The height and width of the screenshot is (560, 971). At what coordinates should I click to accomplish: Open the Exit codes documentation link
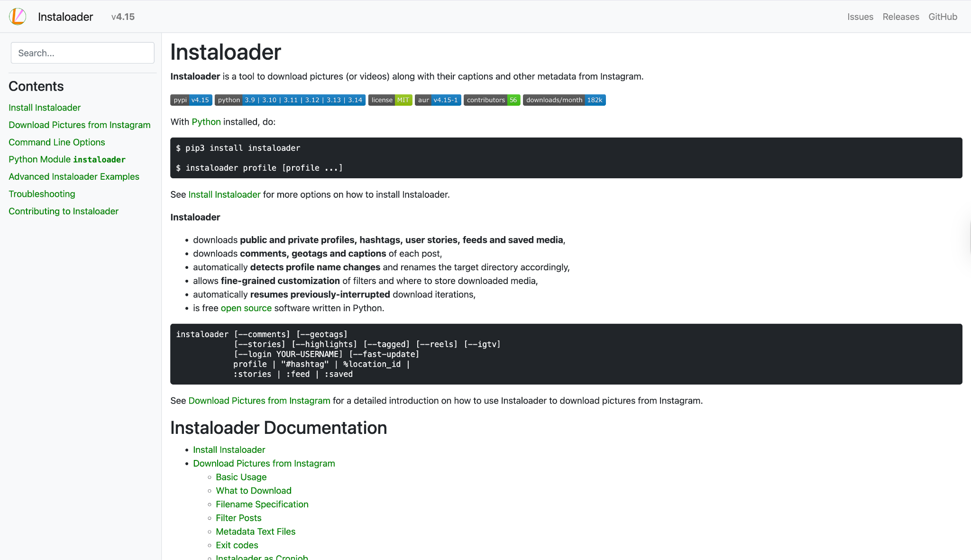(237, 545)
